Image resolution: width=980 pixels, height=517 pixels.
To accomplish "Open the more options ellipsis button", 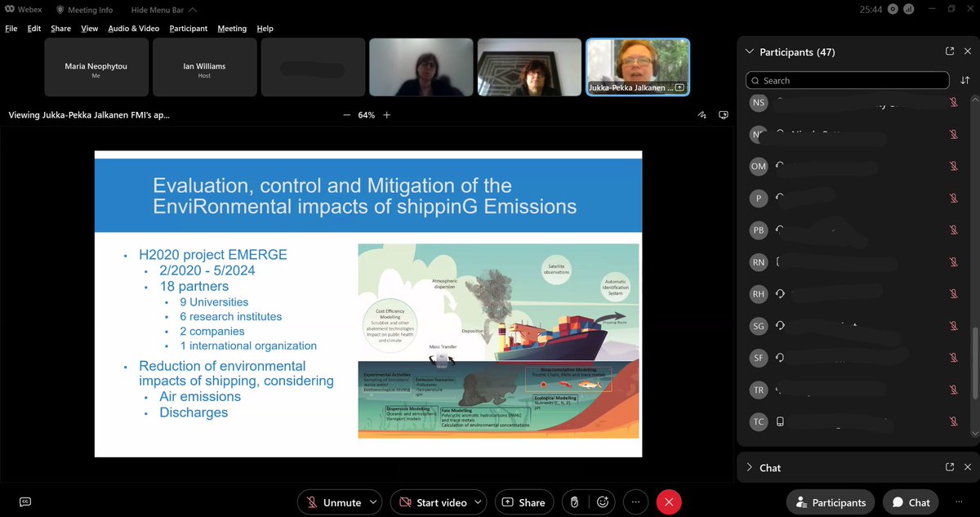I will [636, 502].
